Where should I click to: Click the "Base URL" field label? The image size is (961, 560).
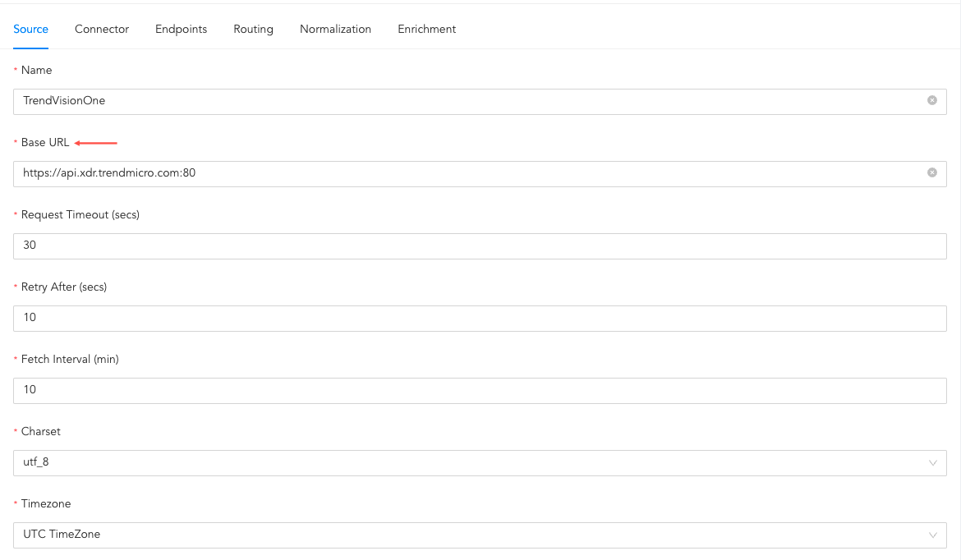pyautogui.click(x=45, y=143)
